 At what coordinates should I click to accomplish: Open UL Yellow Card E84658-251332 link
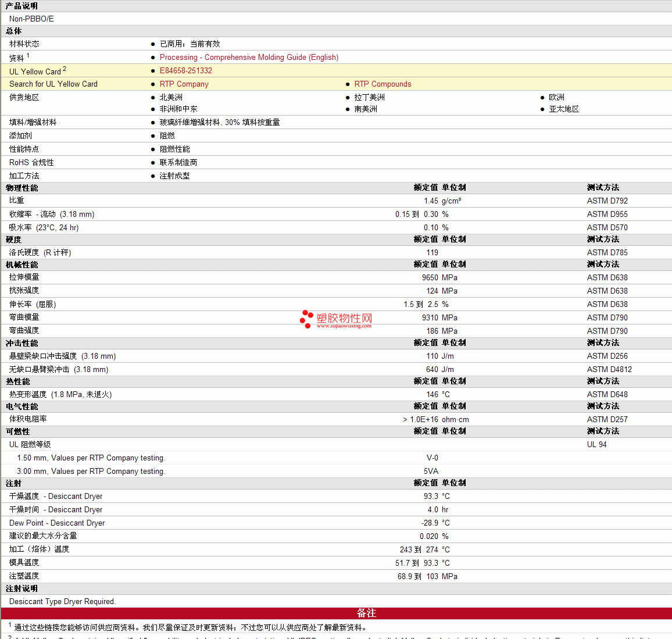click(x=186, y=71)
